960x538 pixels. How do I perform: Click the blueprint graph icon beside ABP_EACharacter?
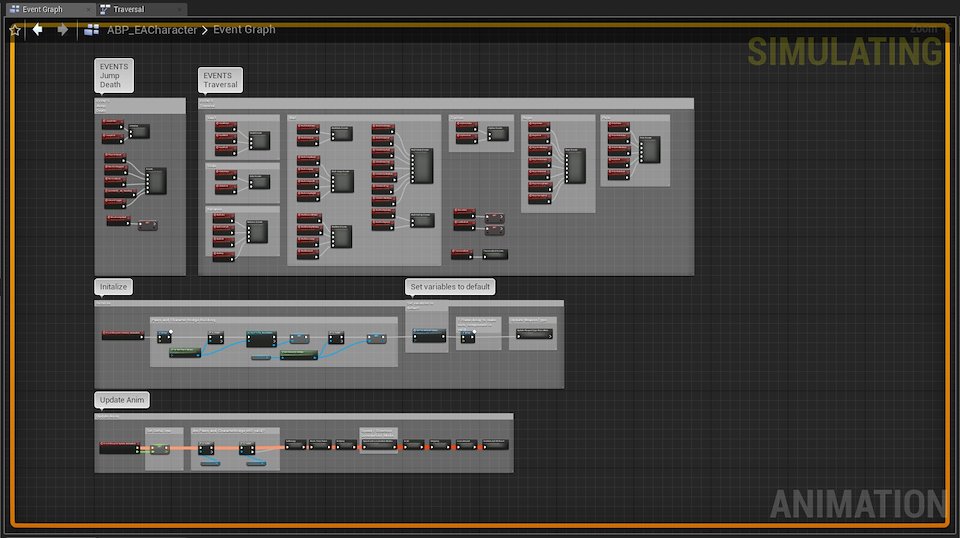point(91,29)
